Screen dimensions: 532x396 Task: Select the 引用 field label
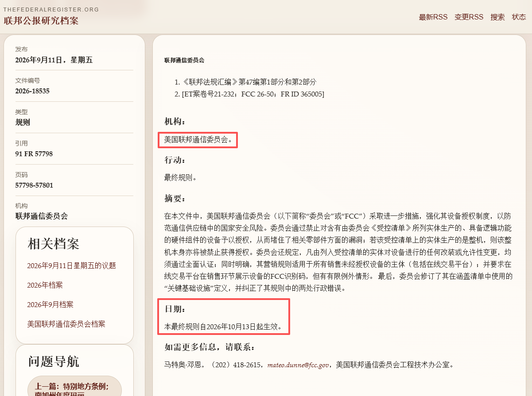(21, 143)
